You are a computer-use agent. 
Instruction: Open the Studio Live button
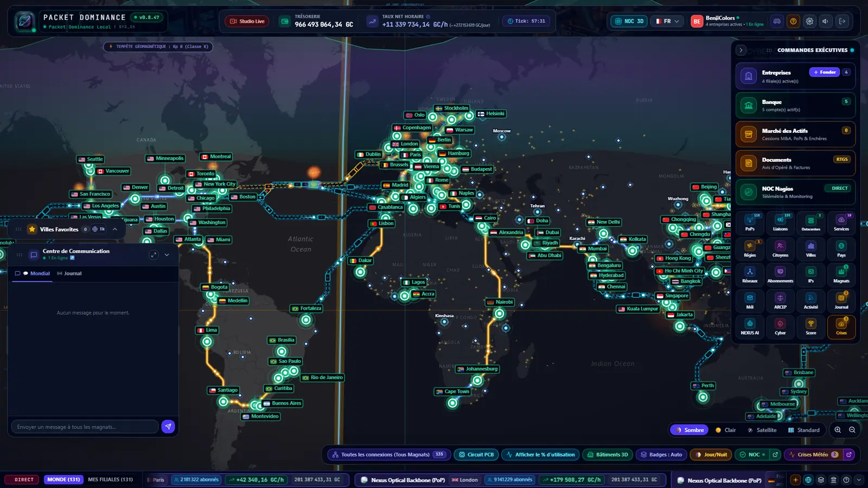tap(247, 21)
